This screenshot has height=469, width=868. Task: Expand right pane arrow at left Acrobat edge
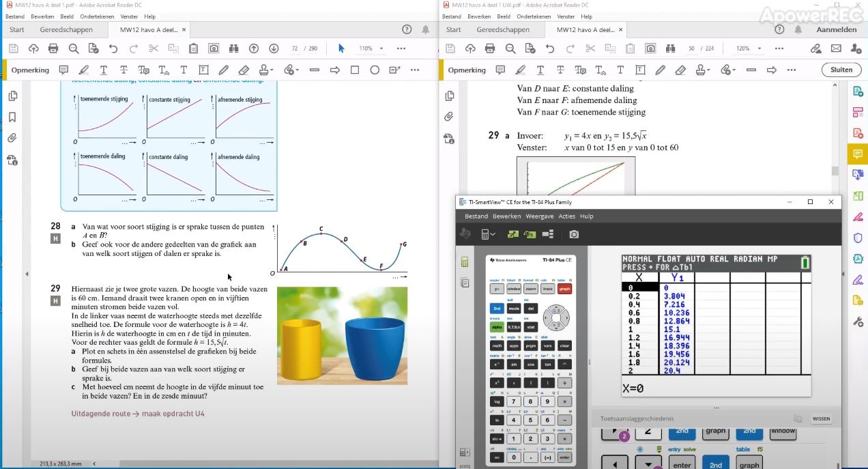point(27,274)
